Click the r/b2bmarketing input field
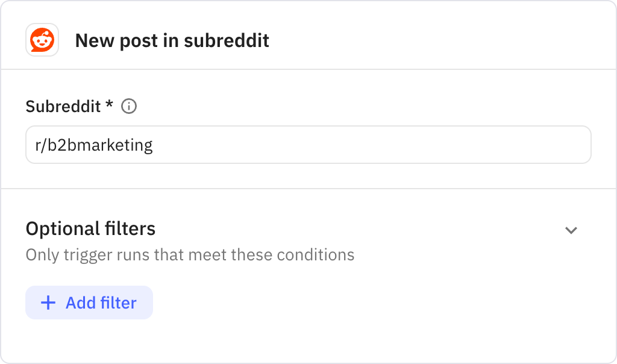The image size is (617, 364). tap(308, 144)
